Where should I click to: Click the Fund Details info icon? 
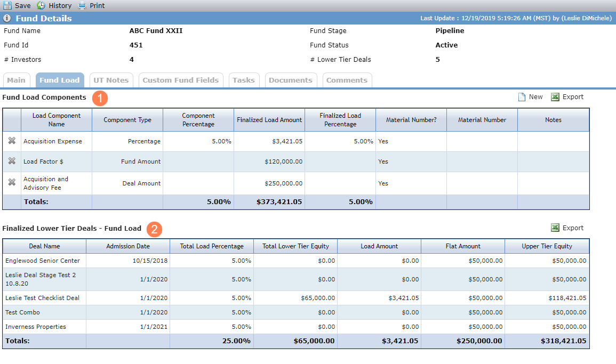(x=7, y=18)
